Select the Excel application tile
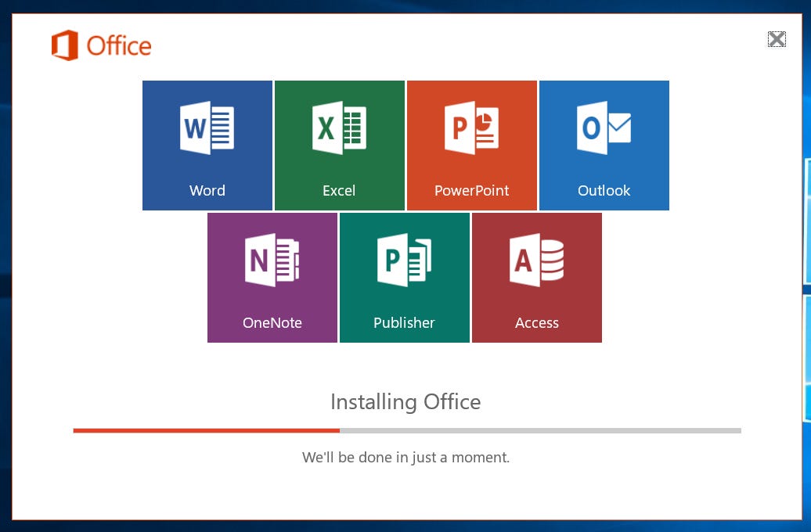This screenshot has height=532, width=811. click(x=339, y=145)
